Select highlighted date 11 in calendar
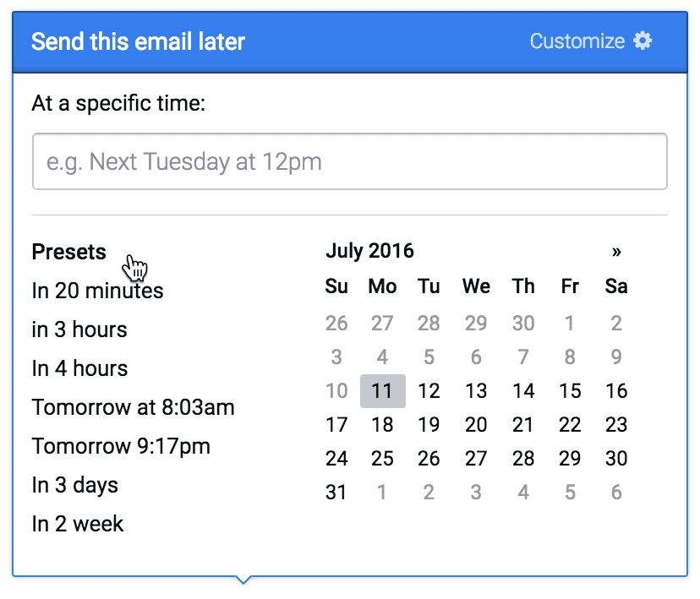The image size is (700, 599). (x=383, y=390)
